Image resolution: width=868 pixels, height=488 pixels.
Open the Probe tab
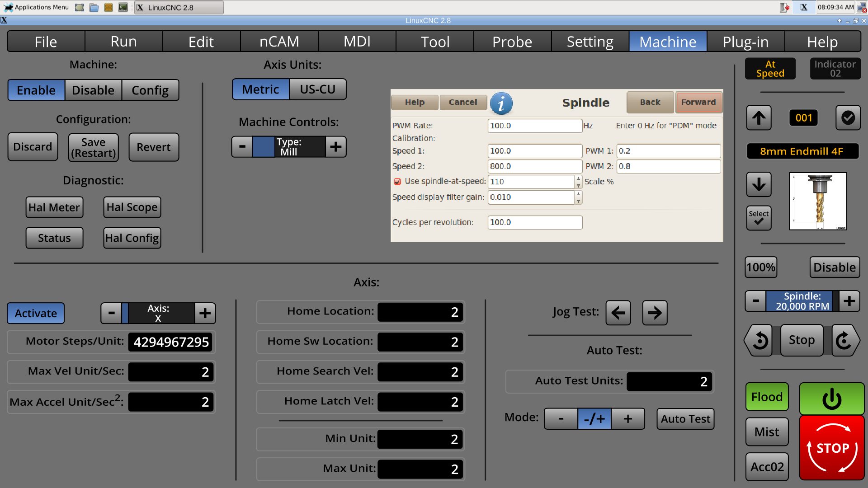pyautogui.click(x=512, y=42)
